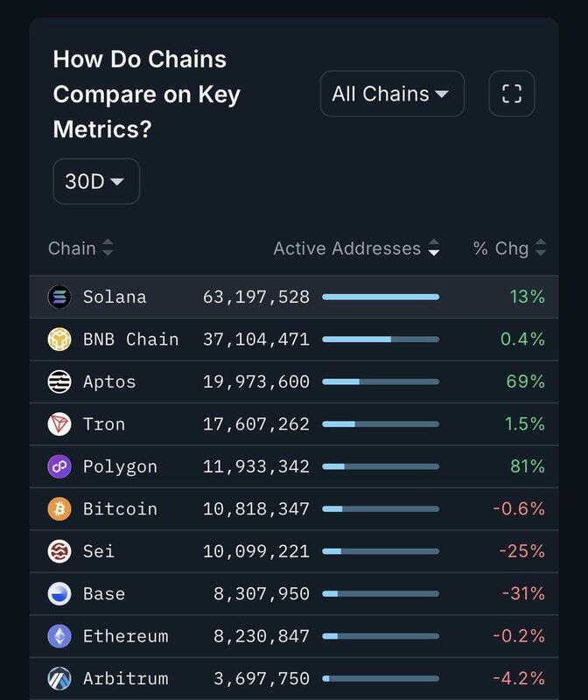Click Polygon's 81% change value
The height and width of the screenshot is (700, 588).
tap(527, 466)
